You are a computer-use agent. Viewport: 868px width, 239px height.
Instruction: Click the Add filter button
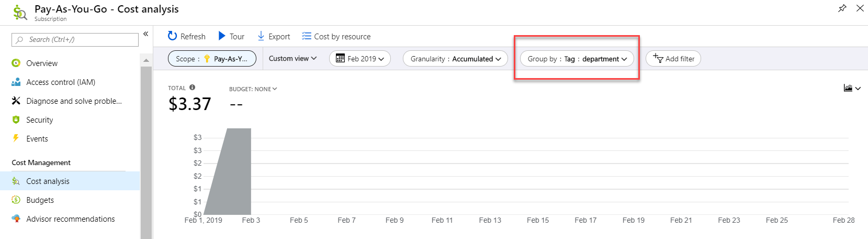point(673,59)
